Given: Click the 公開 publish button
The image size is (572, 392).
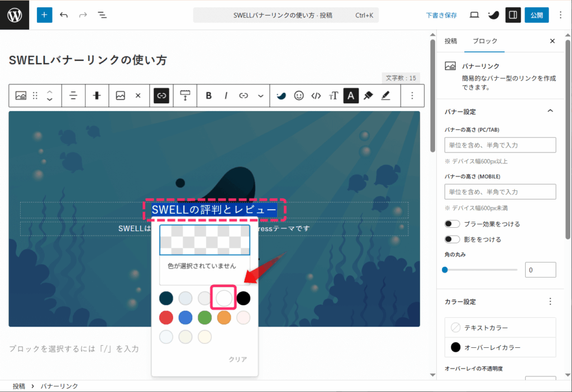Looking at the screenshot, I should pos(536,15).
